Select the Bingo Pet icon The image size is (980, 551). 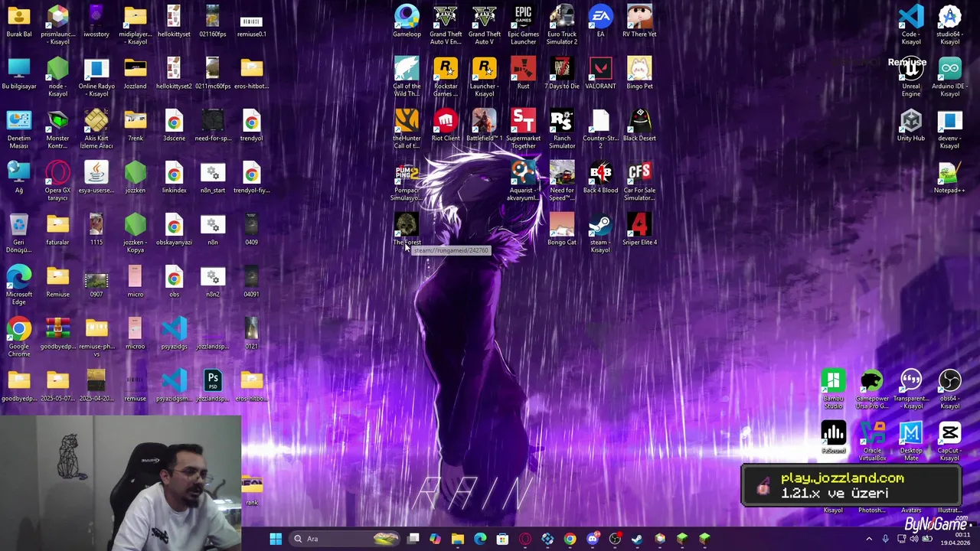[x=639, y=73]
